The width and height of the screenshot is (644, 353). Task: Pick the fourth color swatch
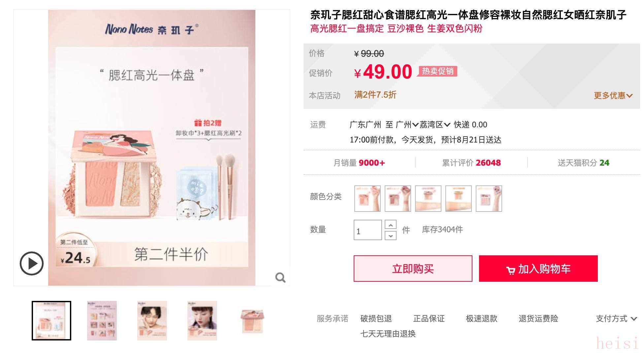(x=458, y=198)
